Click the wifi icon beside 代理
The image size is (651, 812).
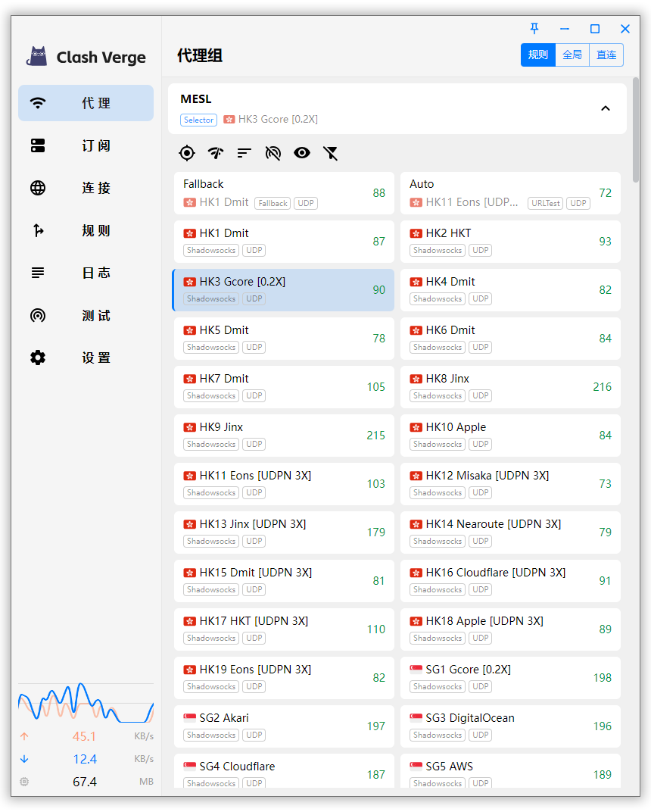click(x=38, y=102)
